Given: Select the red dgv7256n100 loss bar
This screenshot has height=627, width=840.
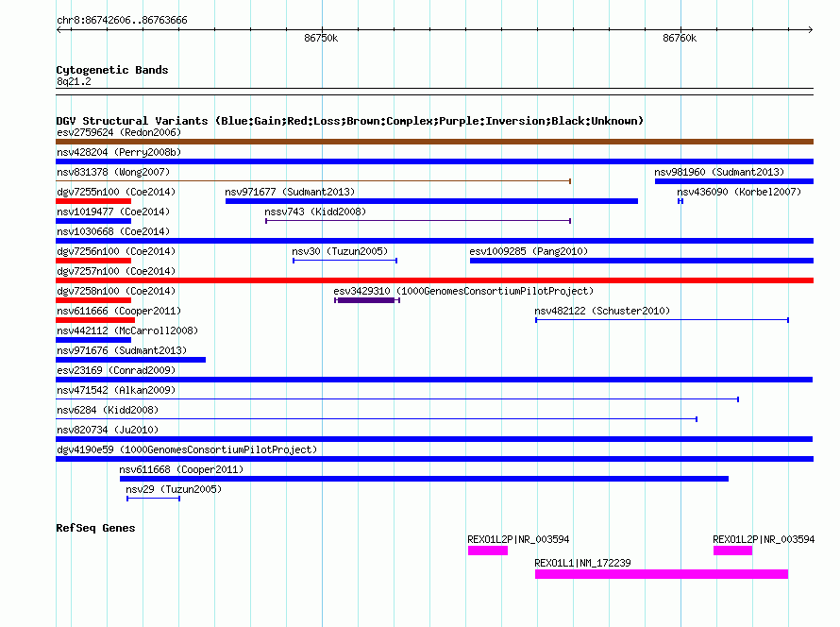Looking at the screenshot, I should [x=93, y=261].
